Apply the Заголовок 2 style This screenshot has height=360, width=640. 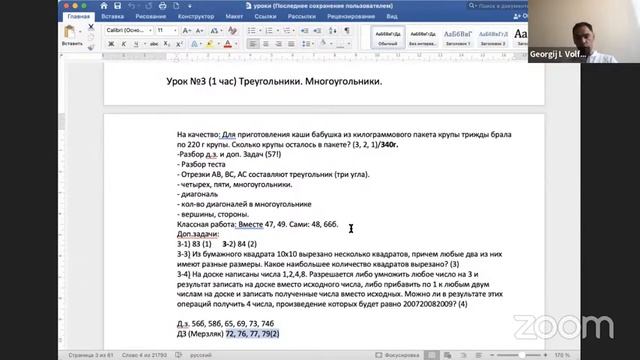[x=493, y=38]
